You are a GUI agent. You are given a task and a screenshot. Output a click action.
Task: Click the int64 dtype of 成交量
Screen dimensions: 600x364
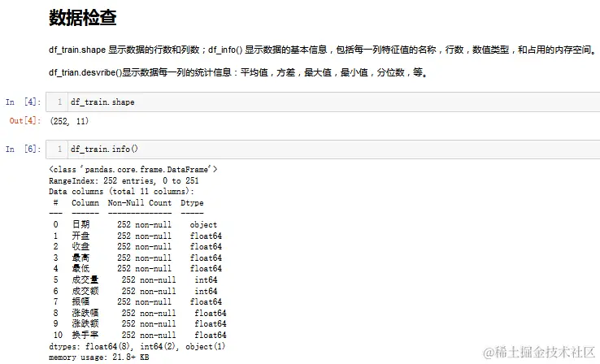point(206,279)
